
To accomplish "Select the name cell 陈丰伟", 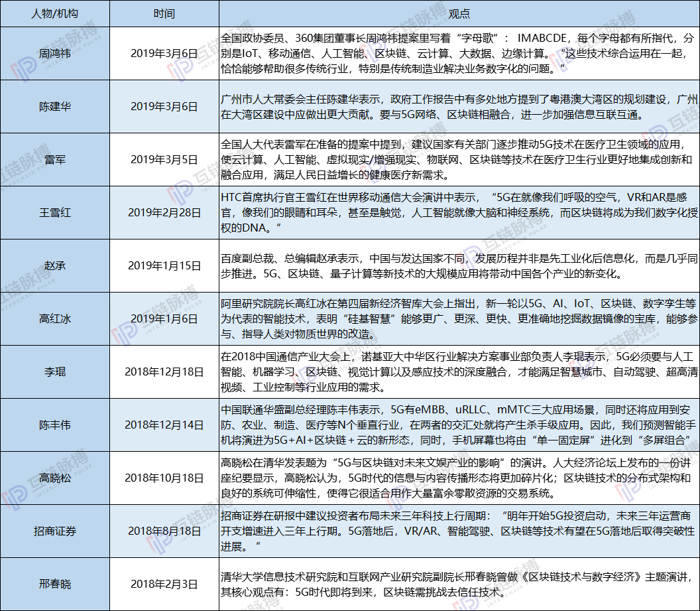I will point(55,425).
